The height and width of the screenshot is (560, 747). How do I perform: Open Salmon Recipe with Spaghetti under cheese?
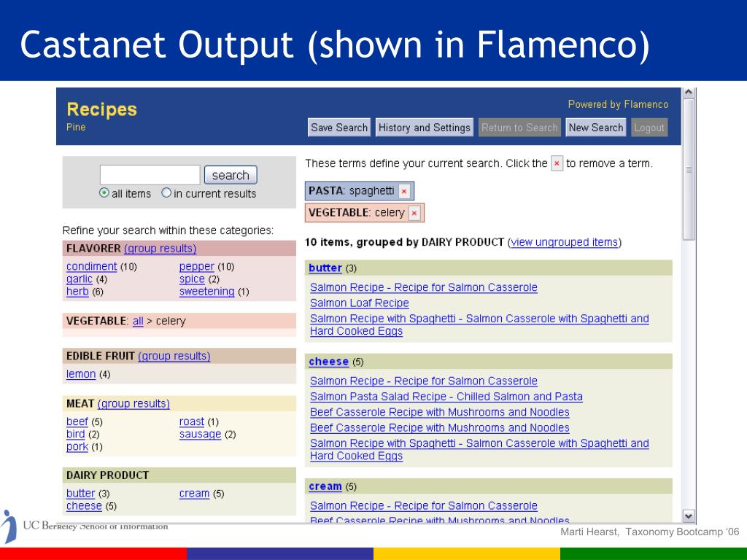pyautogui.click(x=479, y=449)
